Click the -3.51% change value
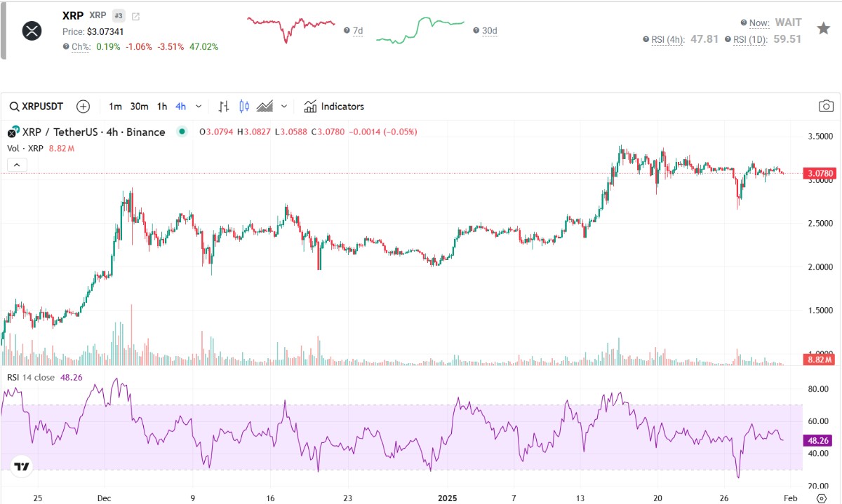The width and height of the screenshot is (842, 504). coord(171,47)
